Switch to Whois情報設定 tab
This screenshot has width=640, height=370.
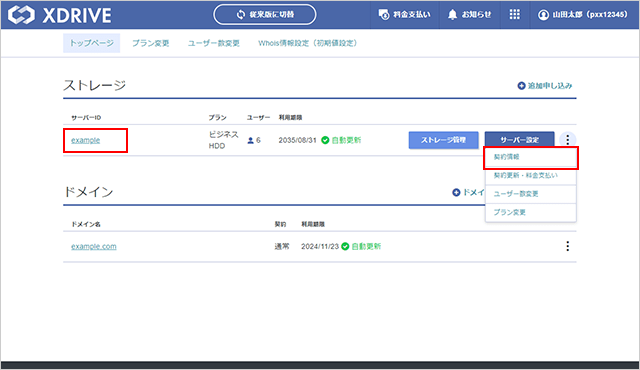(x=308, y=43)
